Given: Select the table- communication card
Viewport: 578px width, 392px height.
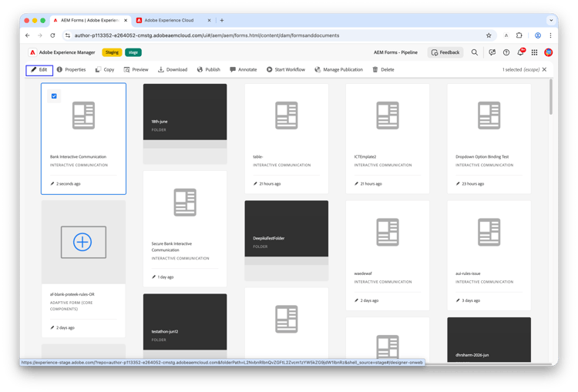Looking at the screenshot, I should point(287,139).
